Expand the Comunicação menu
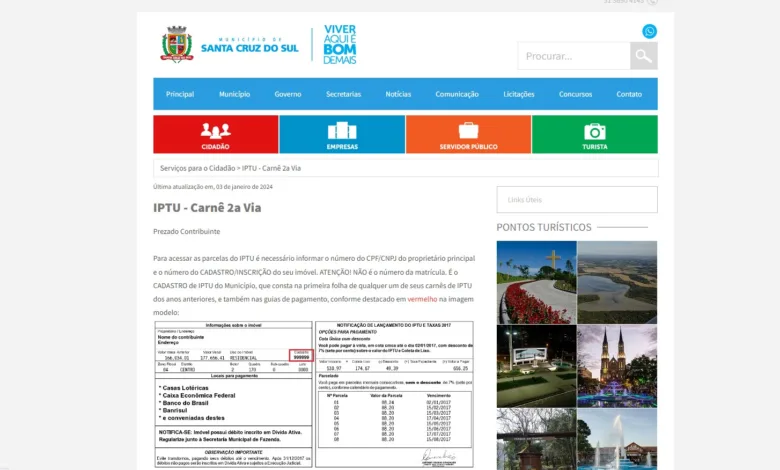This screenshot has width=780, height=470. [x=457, y=94]
